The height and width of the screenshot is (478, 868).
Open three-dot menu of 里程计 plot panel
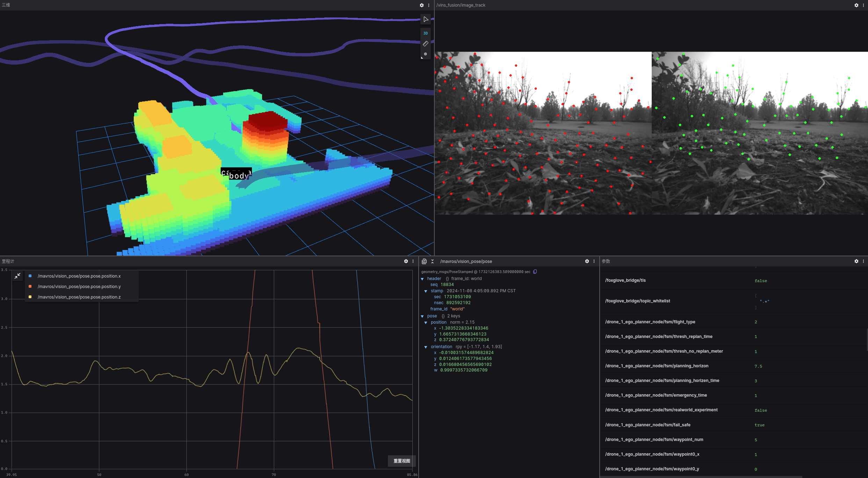(x=413, y=261)
